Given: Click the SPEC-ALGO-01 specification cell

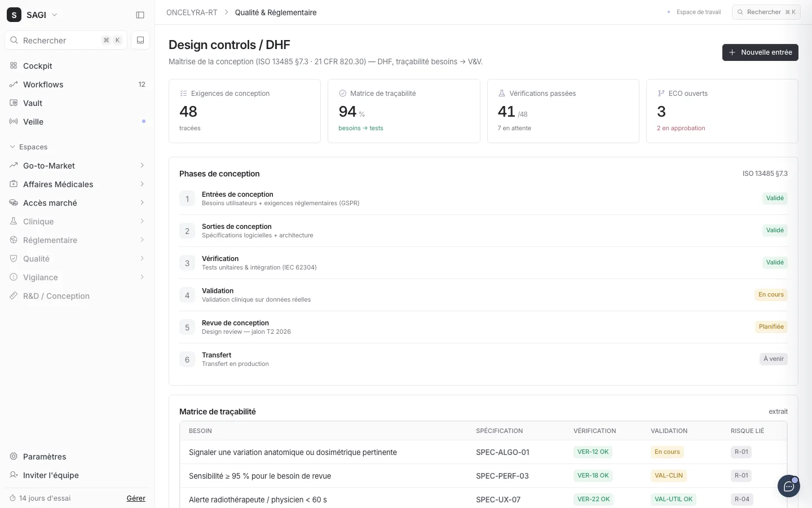Looking at the screenshot, I should [502, 452].
